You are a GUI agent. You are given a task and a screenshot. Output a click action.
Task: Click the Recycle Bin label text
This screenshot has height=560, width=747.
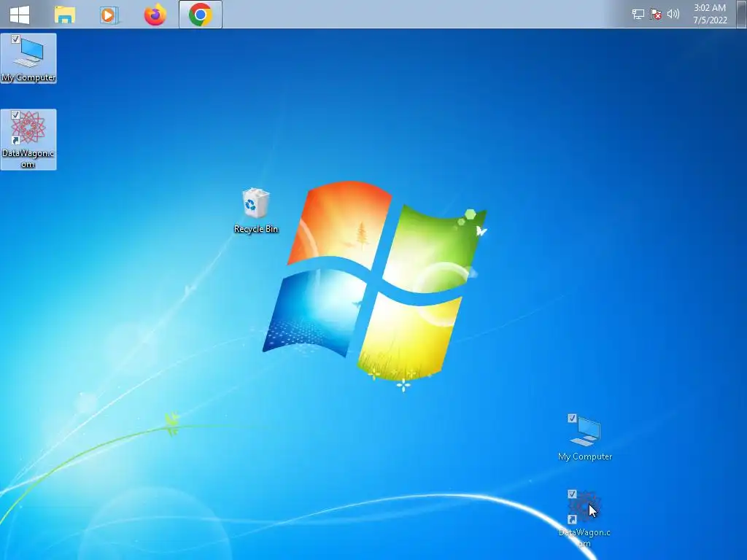tap(256, 229)
